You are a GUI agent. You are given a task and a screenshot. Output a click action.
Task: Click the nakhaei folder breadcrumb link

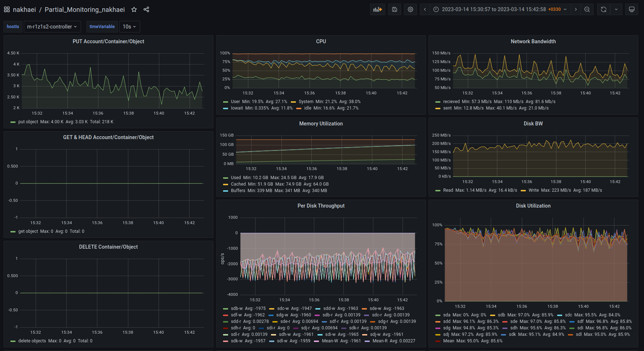(x=24, y=9)
